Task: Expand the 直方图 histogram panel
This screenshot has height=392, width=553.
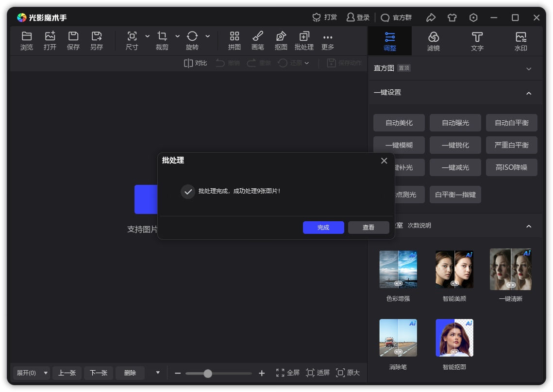Action: point(529,68)
